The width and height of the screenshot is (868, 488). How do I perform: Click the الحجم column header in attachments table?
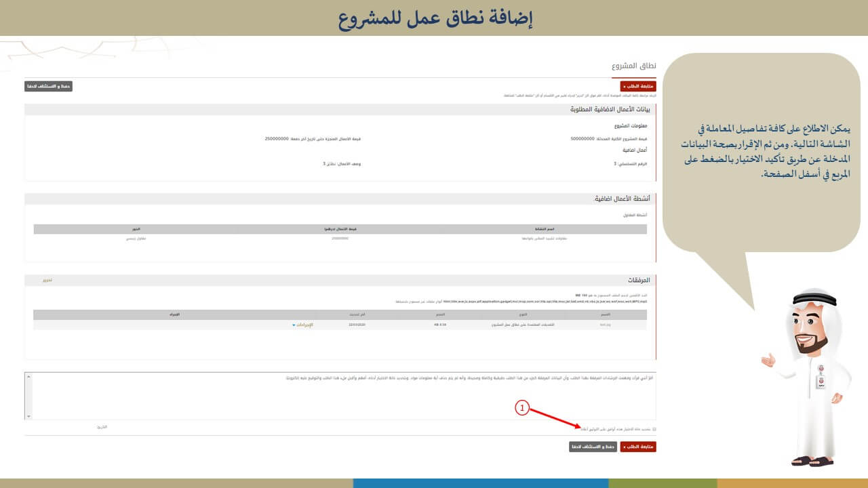click(x=441, y=315)
